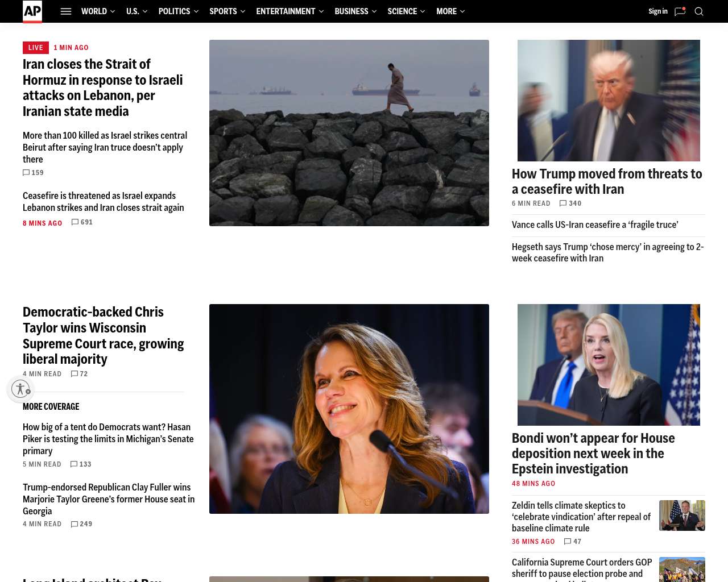Image resolution: width=728 pixels, height=582 pixels.
Task: Open Science section in navigation bar
Action: point(402,11)
